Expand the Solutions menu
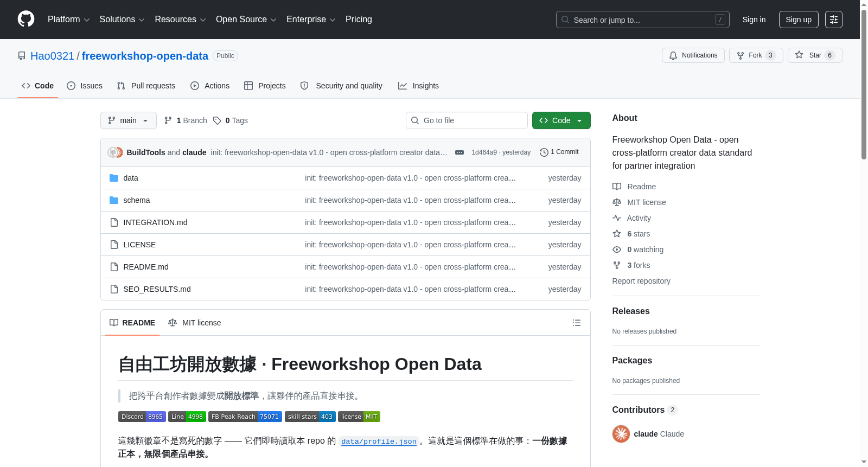The height and width of the screenshot is (467, 868). [x=122, y=20]
